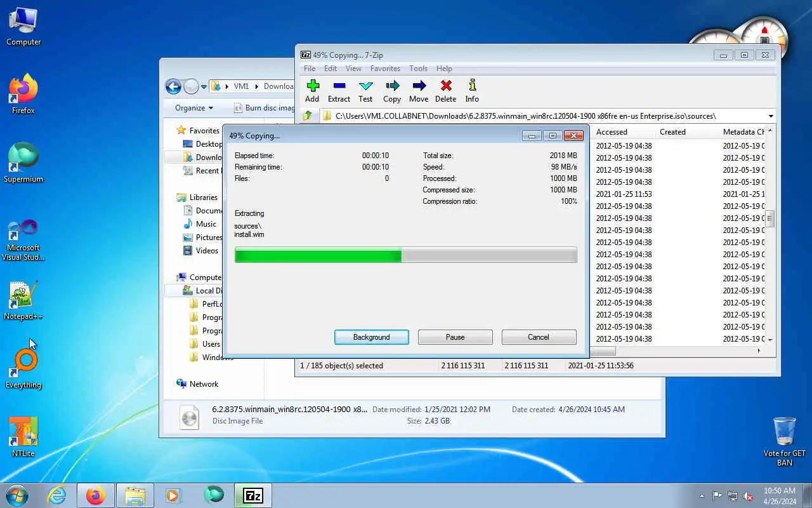Click the green copy progress bar
Image resolution: width=812 pixels, height=508 pixels.
pos(406,255)
